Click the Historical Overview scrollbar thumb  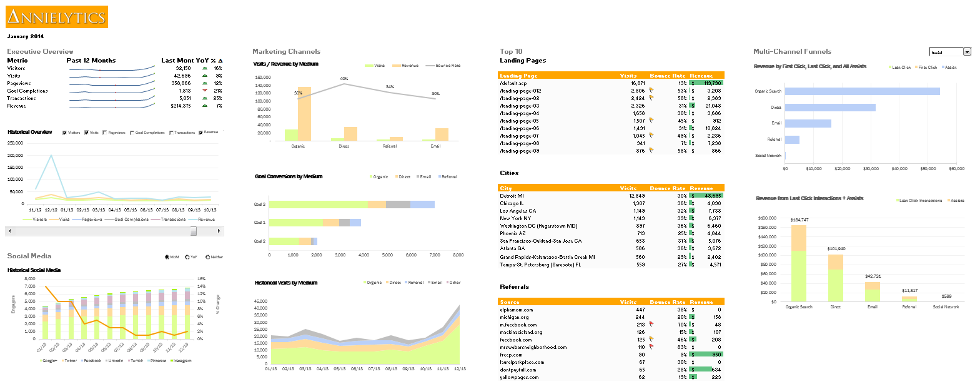point(194,231)
